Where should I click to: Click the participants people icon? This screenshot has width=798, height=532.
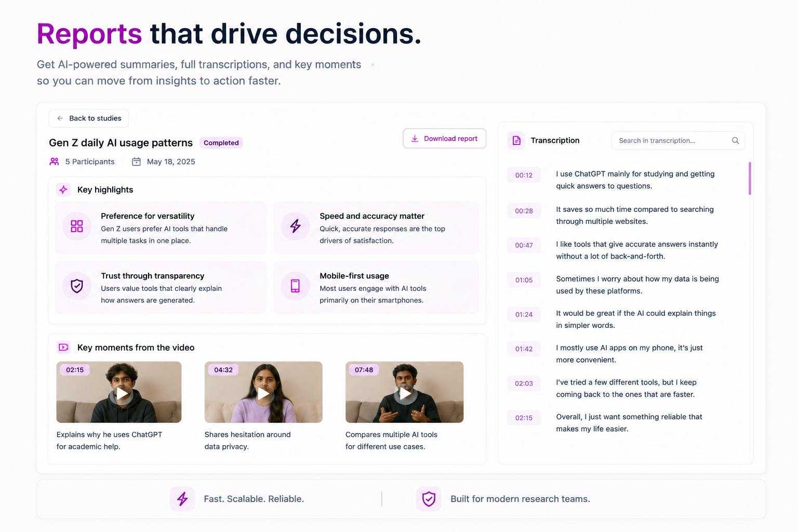pos(54,162)
